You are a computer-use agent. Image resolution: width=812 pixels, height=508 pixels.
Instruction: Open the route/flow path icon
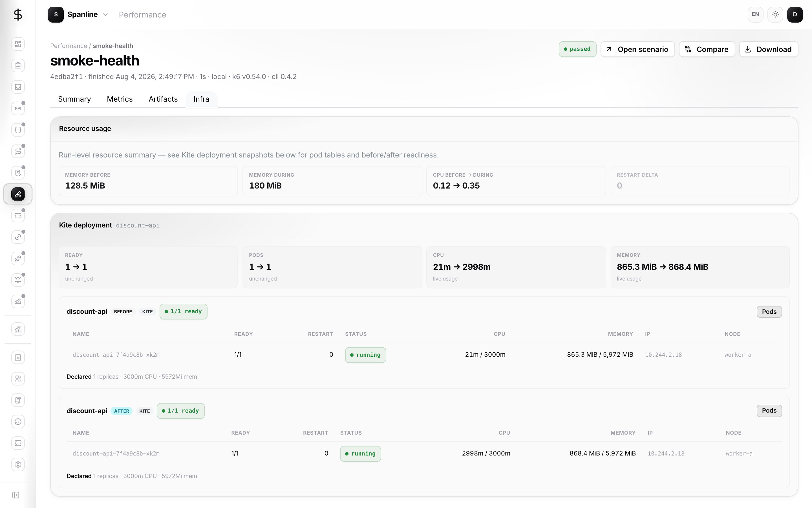(18, 151)
